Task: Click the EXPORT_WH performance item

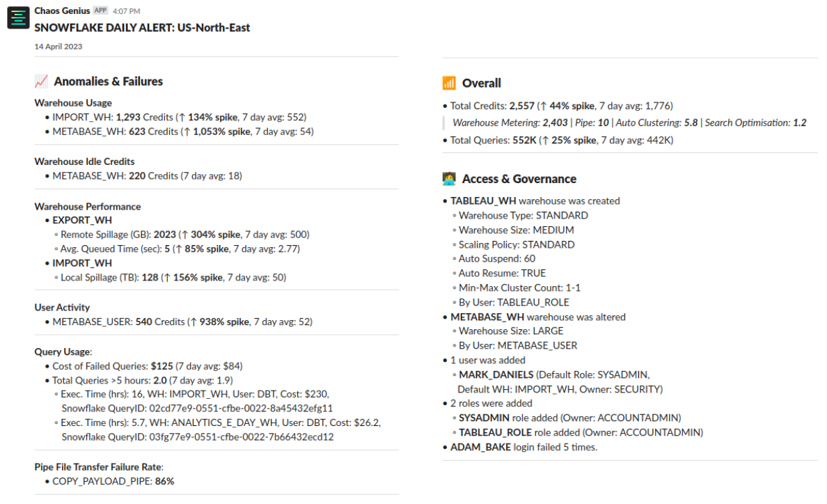Action: click(x=82, y=220)
